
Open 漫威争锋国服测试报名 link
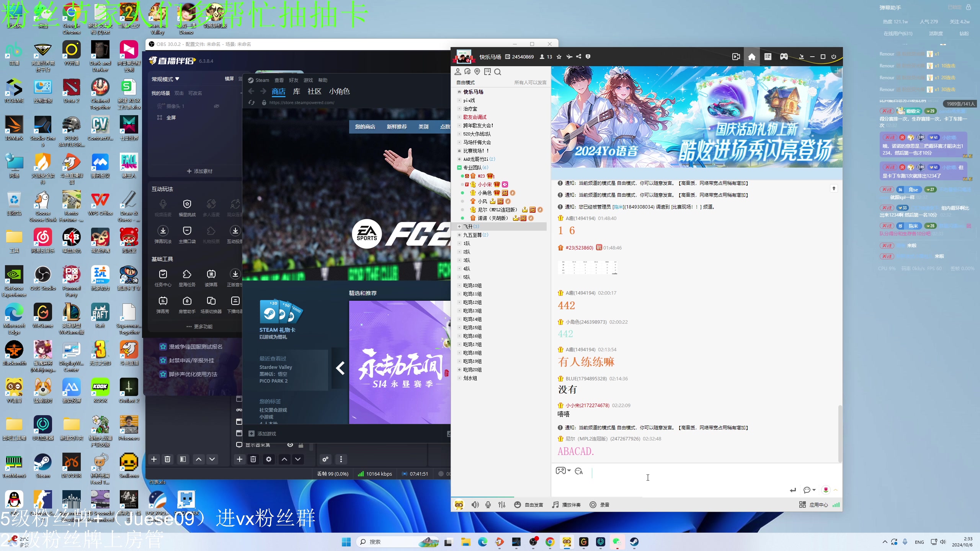click(191, 347)
